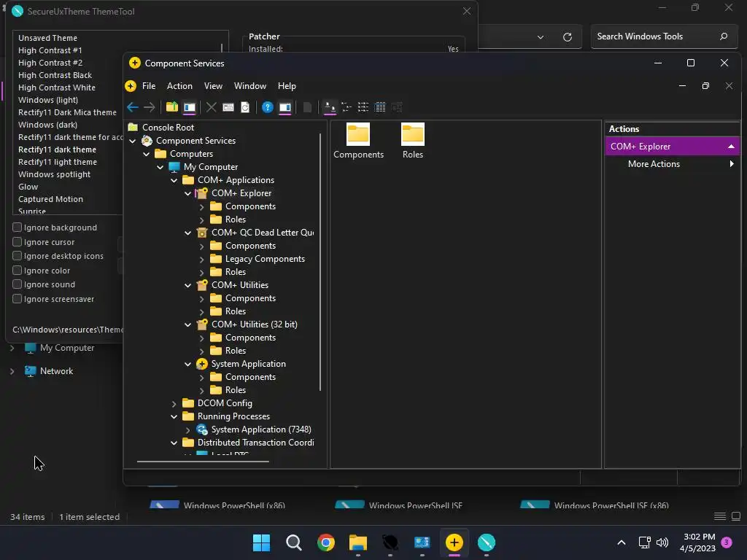This screenshot has height=560, width=747.
Task: Open the Windows Start button
Action: [x=262, y=542]
